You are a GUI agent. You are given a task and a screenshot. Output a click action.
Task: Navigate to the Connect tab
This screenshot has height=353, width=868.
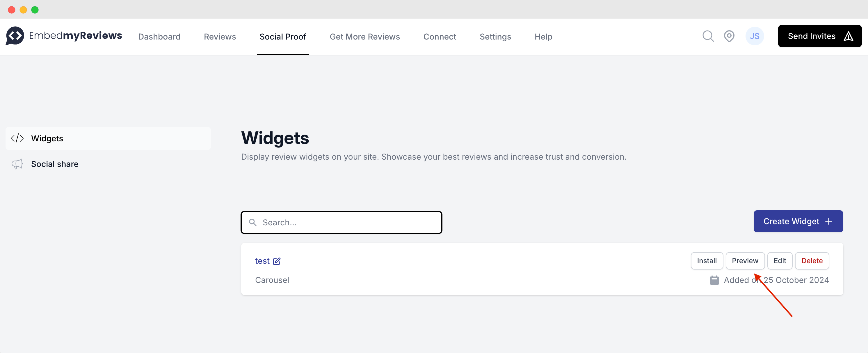point(440,36)
